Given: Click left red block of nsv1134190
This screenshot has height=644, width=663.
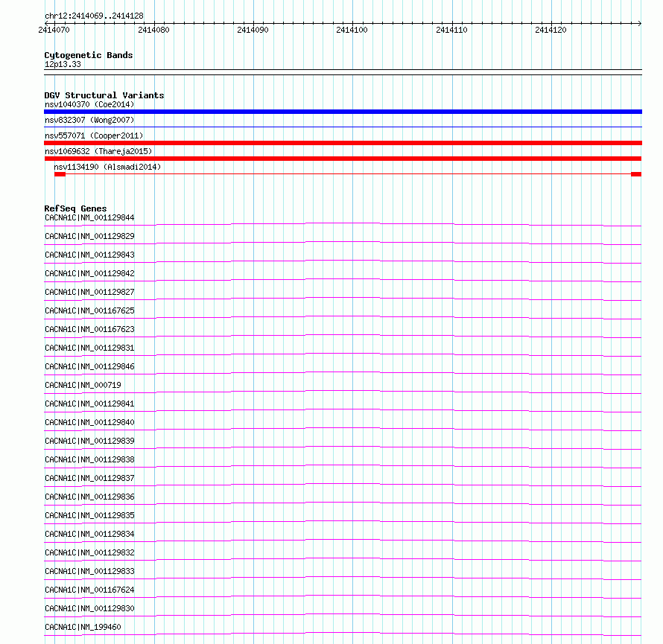Looking at the screenshot, I should tap(60, 174).
